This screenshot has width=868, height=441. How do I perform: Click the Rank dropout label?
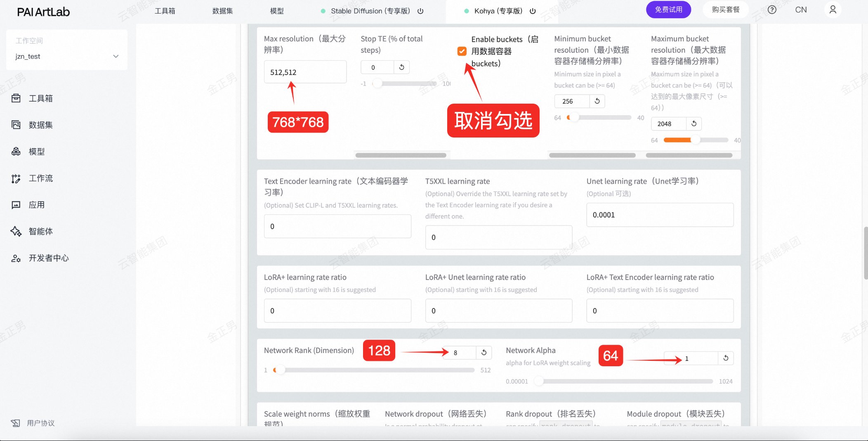point(551,414)
